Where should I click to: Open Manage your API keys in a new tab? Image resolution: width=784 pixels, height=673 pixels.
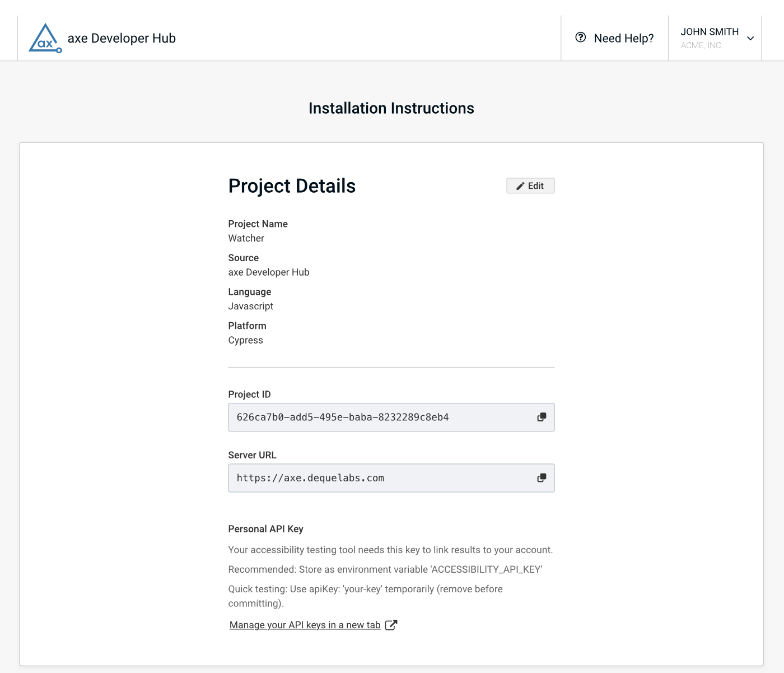(x=305, y=624)
